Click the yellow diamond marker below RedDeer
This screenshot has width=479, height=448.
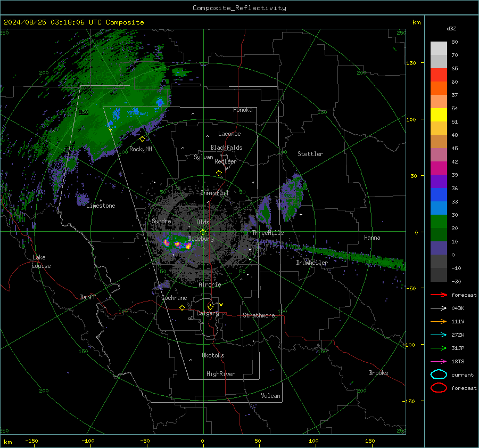219,173
